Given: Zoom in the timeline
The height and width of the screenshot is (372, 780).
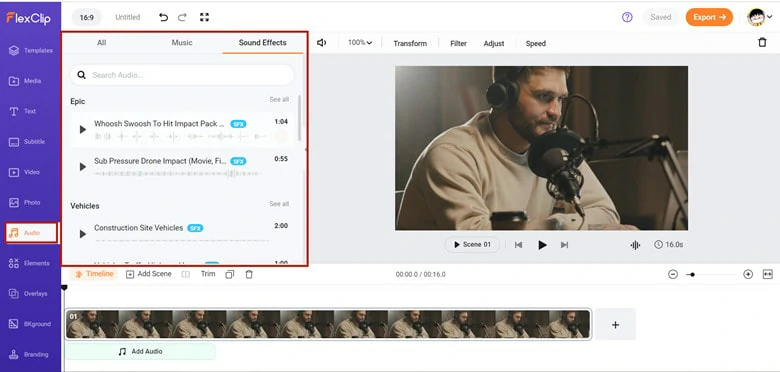Looking at the screenshot, I should (x=748, y=274).
